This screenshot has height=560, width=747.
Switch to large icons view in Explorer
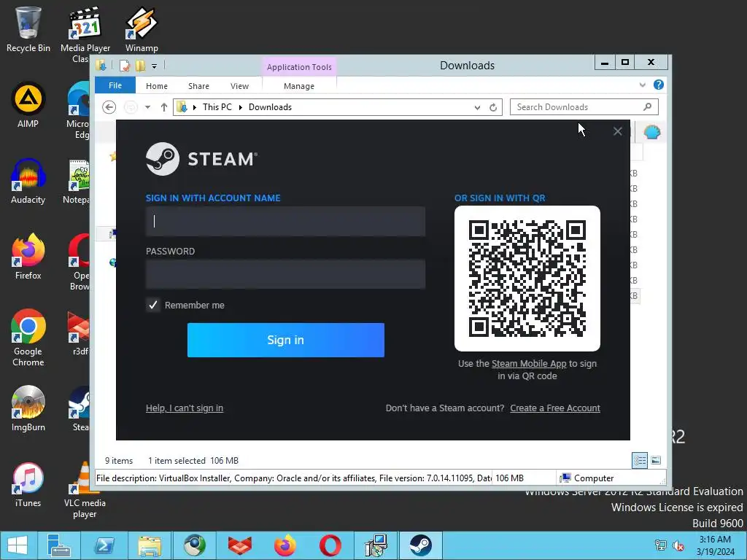tap(656, 460)
